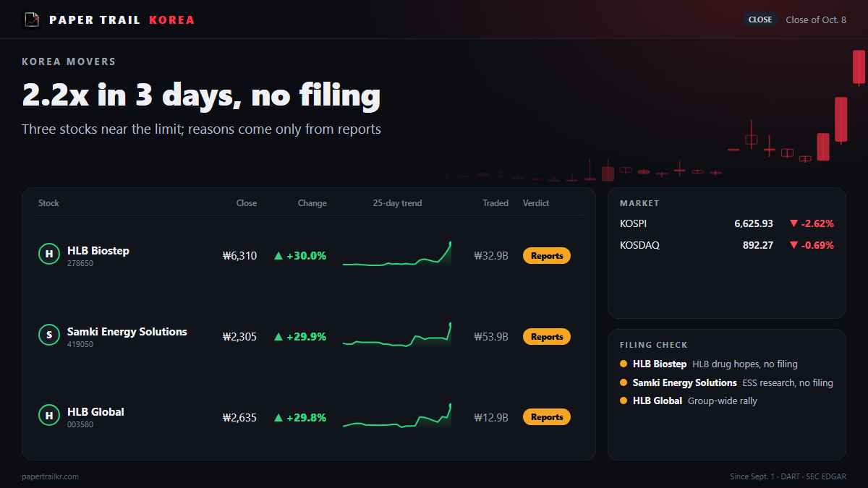Click the +30.0% change value
Image resolution: width=868 pixels, height=488 pixels.
(x=307, y=255)
